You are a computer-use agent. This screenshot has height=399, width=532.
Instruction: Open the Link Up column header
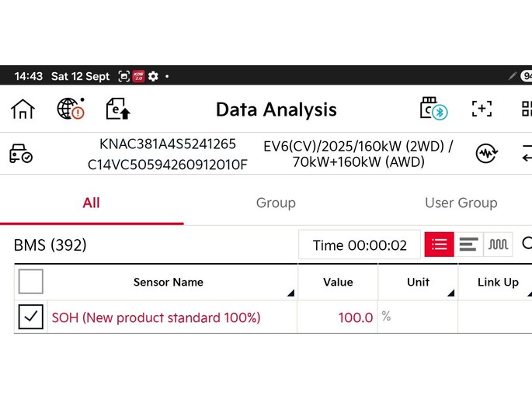[x=498, y=282]
